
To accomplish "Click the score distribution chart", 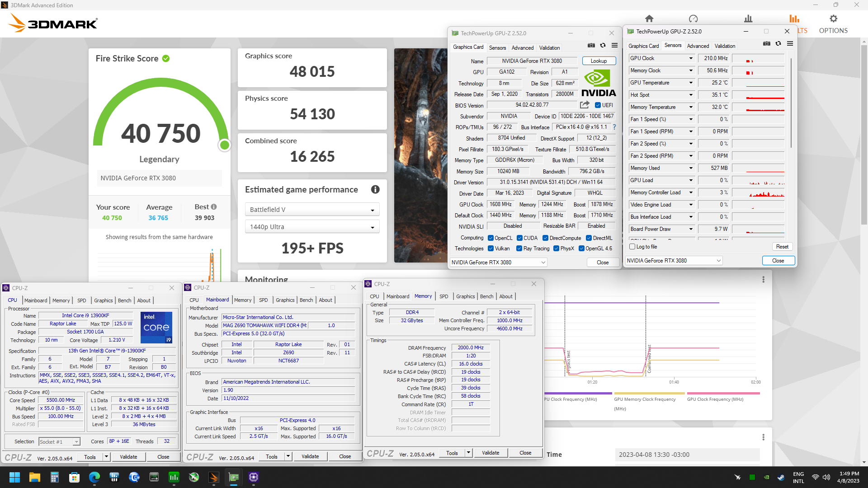I will [159, 265].
